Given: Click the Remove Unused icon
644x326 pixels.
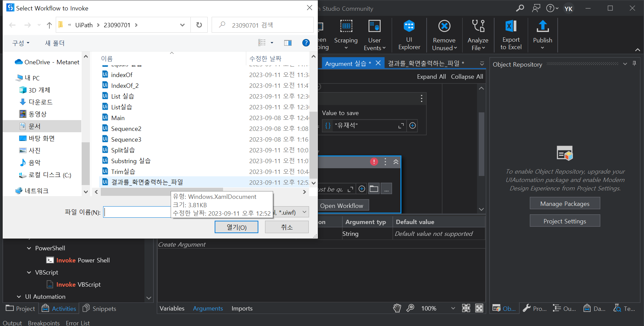Looking at the screenshot, I should [x=444, y=26].
